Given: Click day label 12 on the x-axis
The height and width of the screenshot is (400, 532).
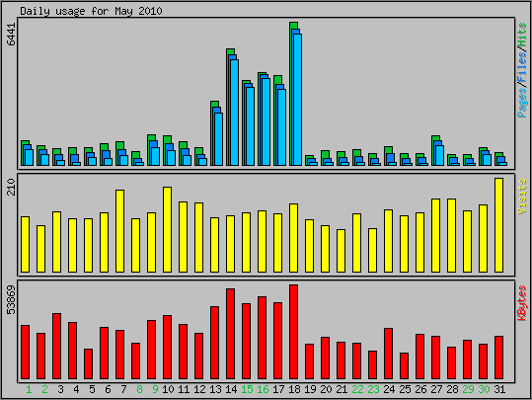Looking at the screenshot, I should click(199, 389).
